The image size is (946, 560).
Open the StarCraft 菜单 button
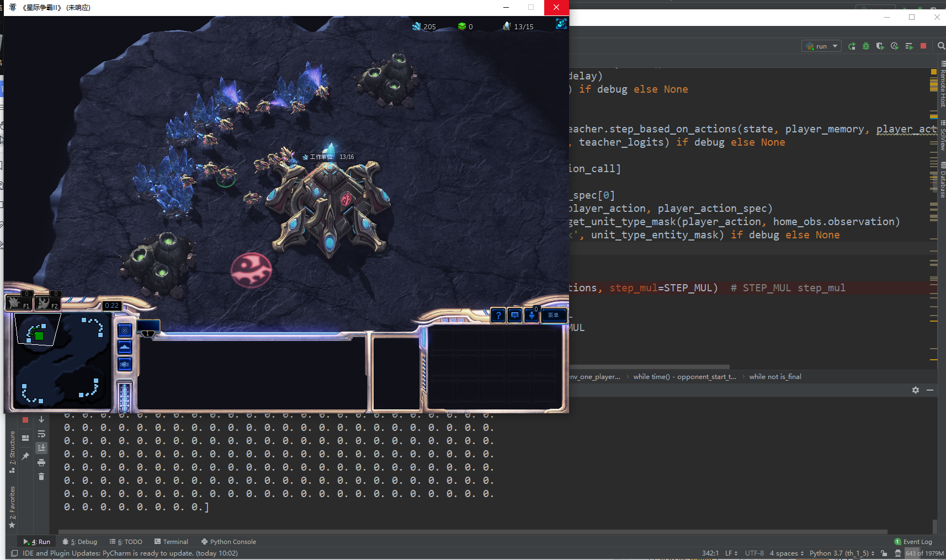point(555,315)
